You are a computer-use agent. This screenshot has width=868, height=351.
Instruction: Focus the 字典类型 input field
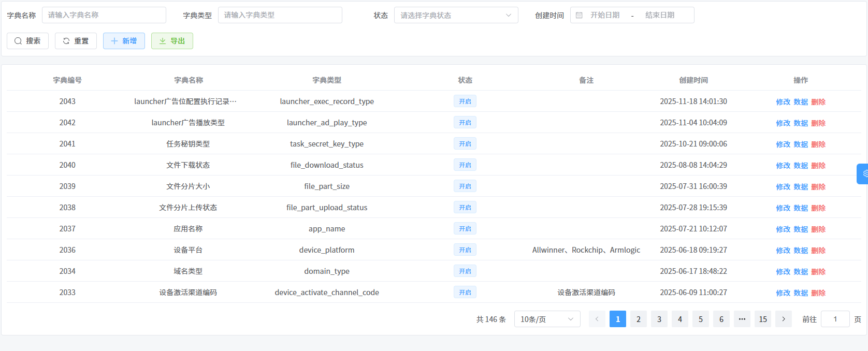[x=280, y=15]
